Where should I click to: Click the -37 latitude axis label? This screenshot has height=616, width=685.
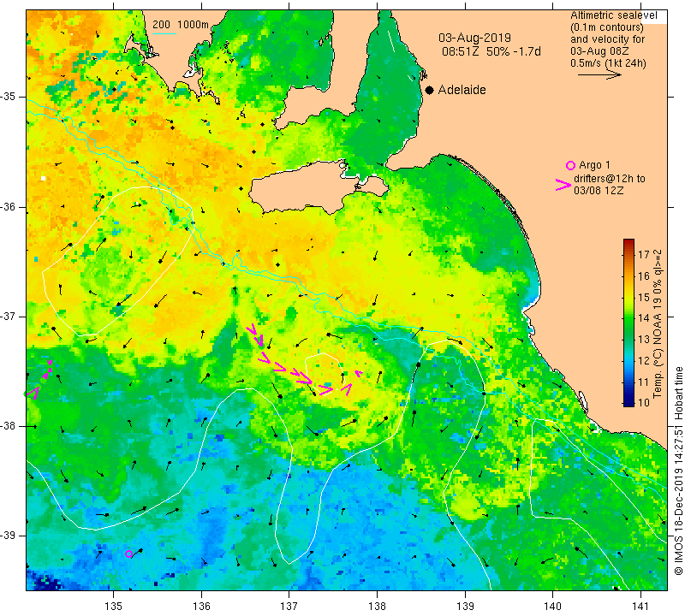click(9, 316)
